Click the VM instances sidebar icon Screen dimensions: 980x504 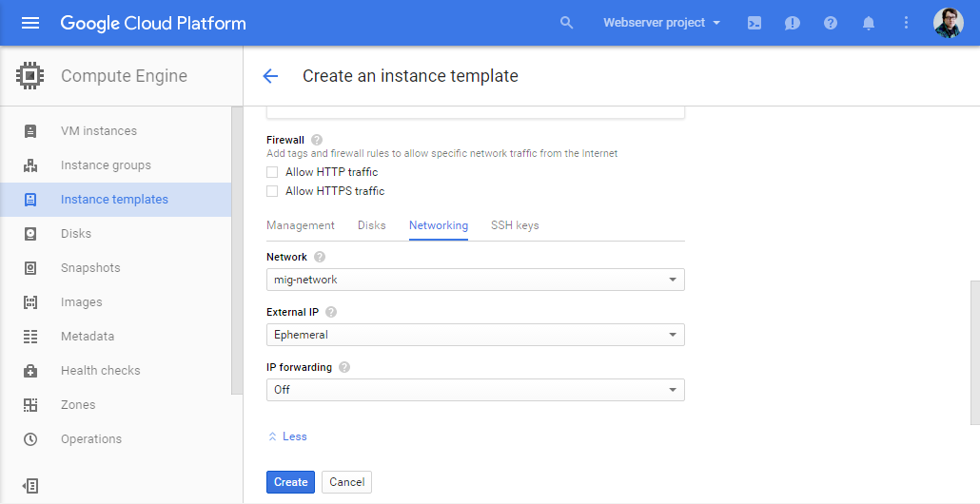(30, 131)
